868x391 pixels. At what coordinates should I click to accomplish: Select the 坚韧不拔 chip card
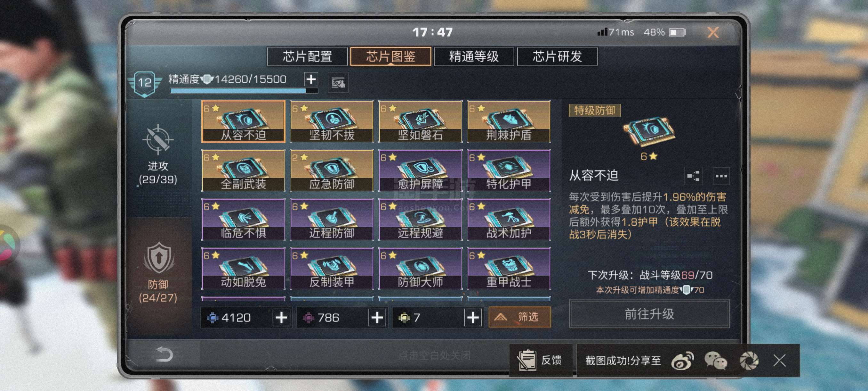(x=332, y=121)
